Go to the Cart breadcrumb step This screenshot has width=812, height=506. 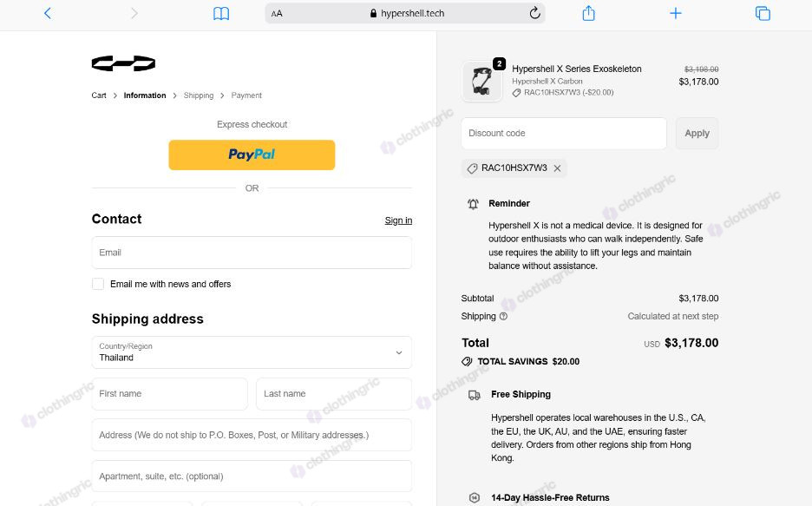tap(99, 95)
